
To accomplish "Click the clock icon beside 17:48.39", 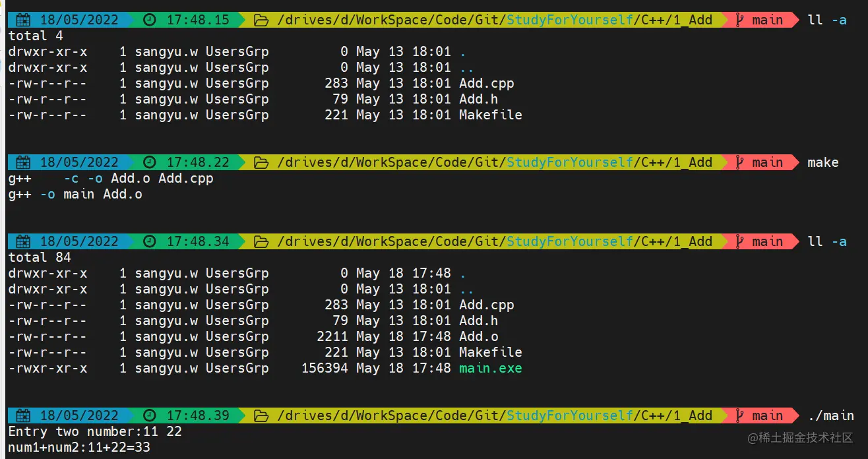I will [x=150, y=415].
